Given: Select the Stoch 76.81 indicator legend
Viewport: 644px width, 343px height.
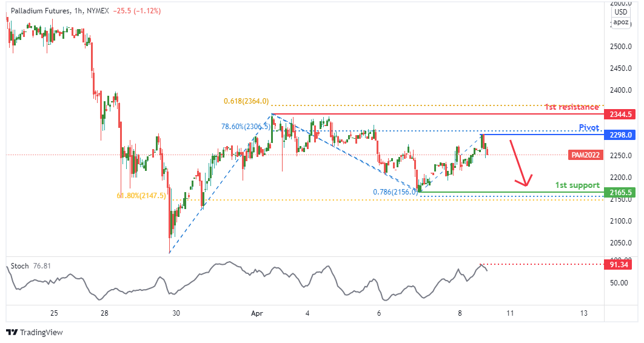Looking at the screenshot, I should (x=31, y=266).
